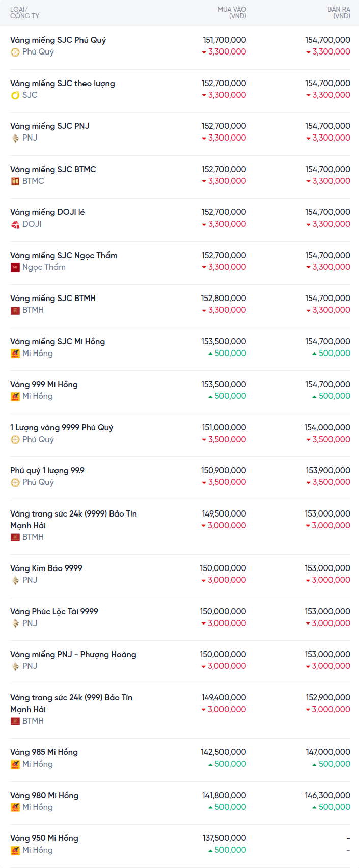Open 1 Lượng vàng 9999 Phú Quý
Viewport: 359px width, 868px height.
tap(62, 428)
